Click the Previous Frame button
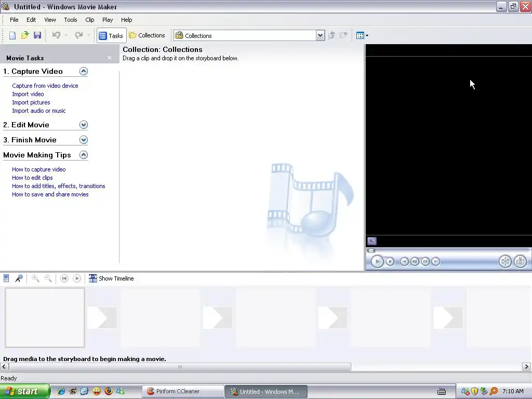This screenshot has height=399, width=532. pyautogui.click(x=415, y=262)
